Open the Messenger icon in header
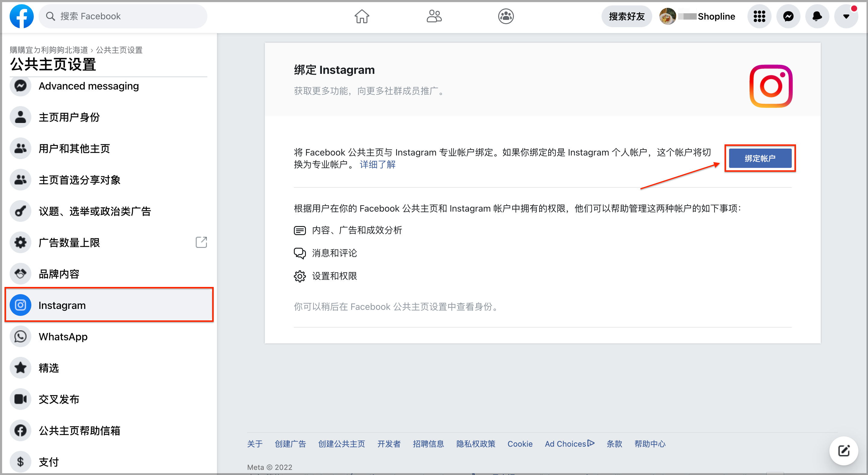This screenshot has height=475, width=868. tap(788, 16)
